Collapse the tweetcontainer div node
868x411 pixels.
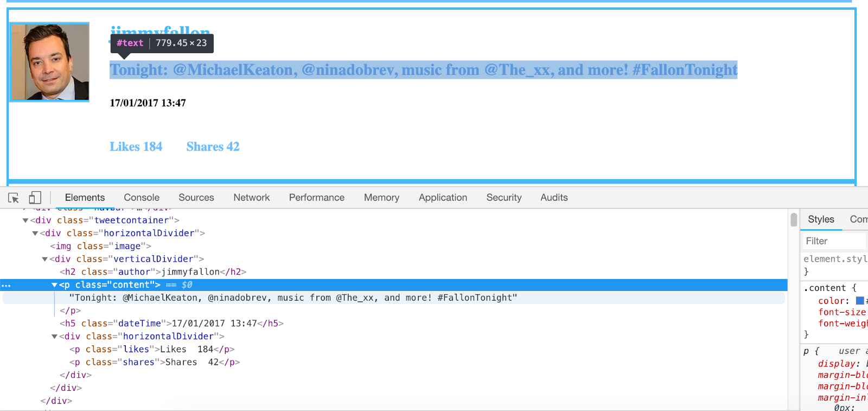click(x=25, y=220)
